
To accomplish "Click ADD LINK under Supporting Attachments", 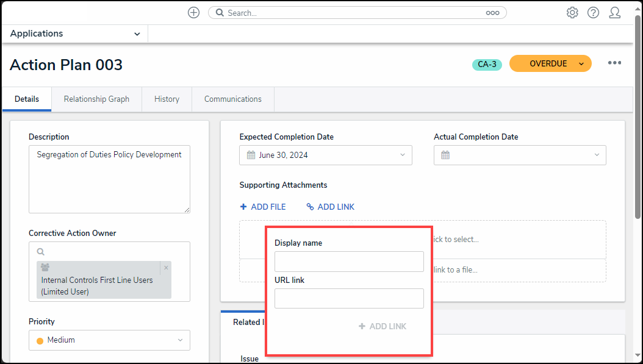I will pos(330,207).
